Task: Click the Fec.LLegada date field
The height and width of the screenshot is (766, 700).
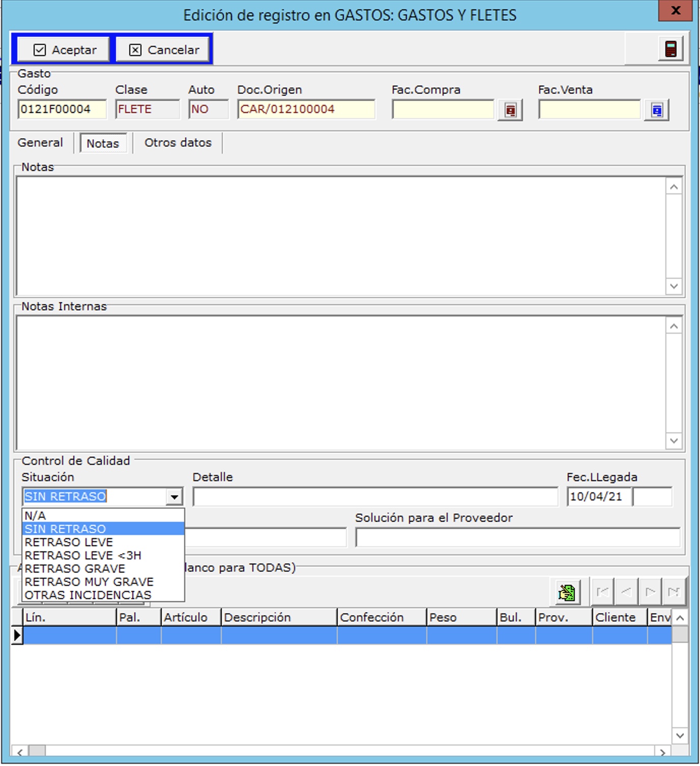Action: [x=599, y=497]
